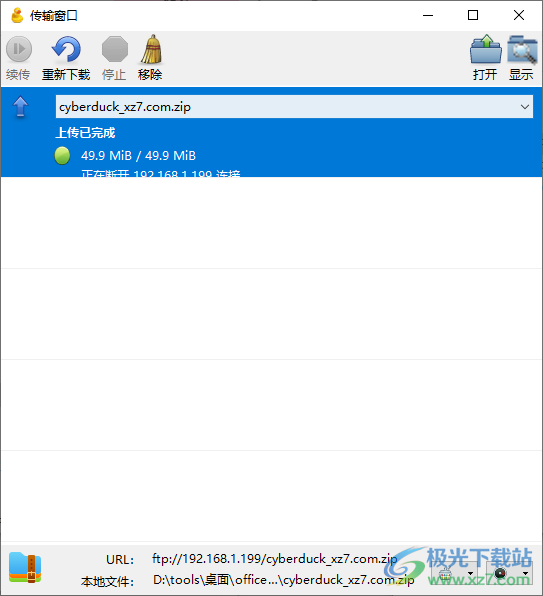Open the connections basket dropdown
The width and height of the screenshot is (543, 596).
point(454,573)
